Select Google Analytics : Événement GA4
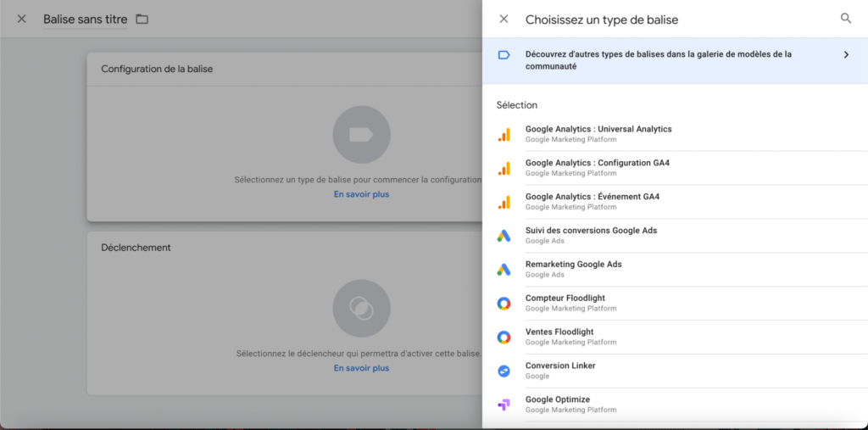 tap(675, 202)
